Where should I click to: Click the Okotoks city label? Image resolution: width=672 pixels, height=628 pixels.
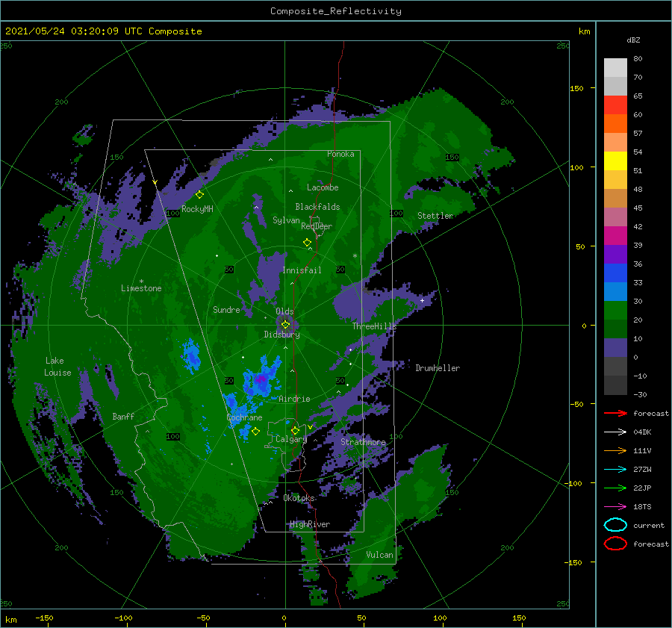(299, 498)
